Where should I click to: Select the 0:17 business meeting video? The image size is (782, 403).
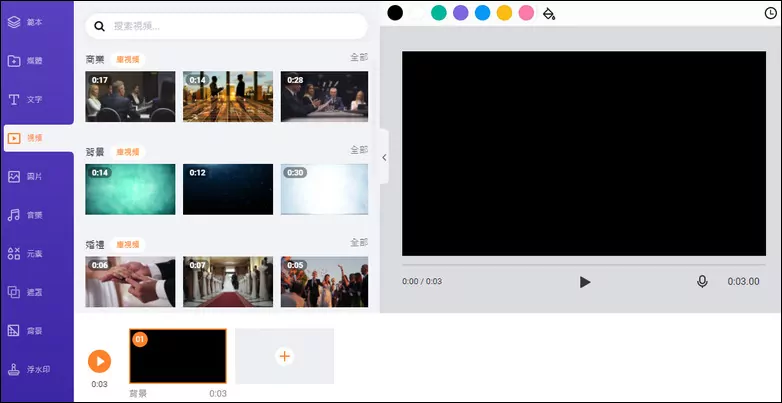point(130,96)
